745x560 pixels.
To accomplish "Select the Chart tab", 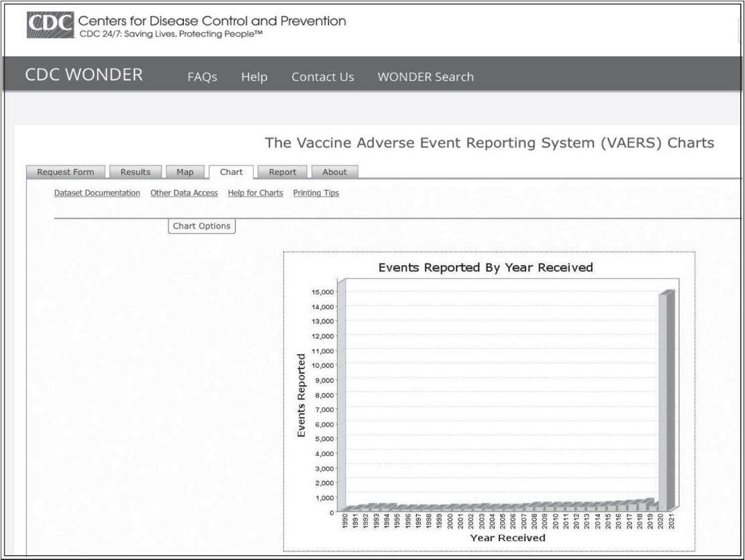I will coord(231,172).
